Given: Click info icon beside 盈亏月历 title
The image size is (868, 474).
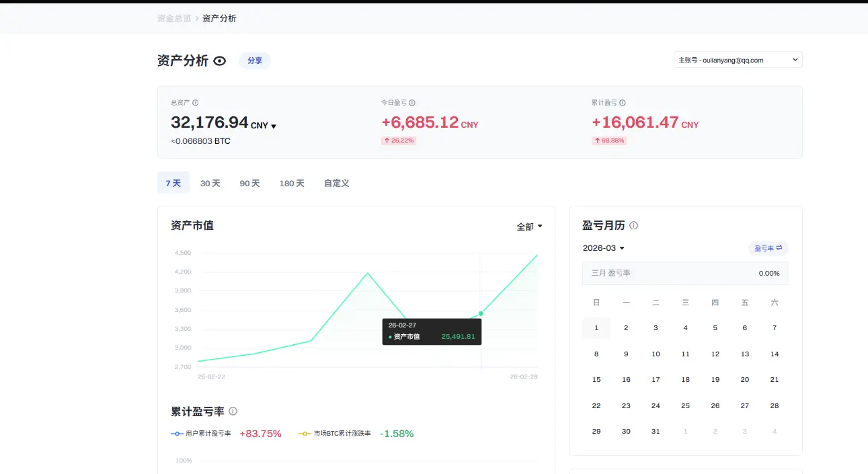Looking at the screenshot, I should click(633, 226).
